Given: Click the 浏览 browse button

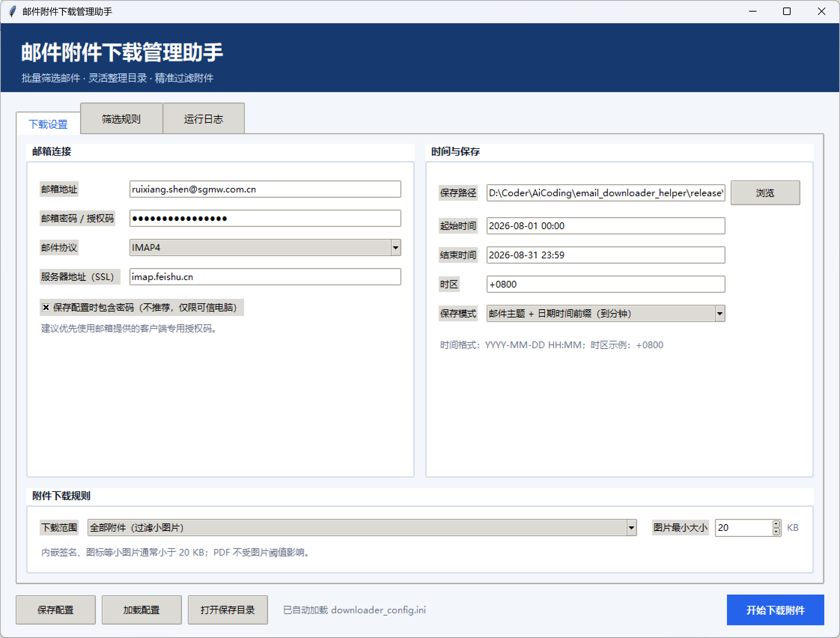Looking at the screenshot, I should coord(765,193).
